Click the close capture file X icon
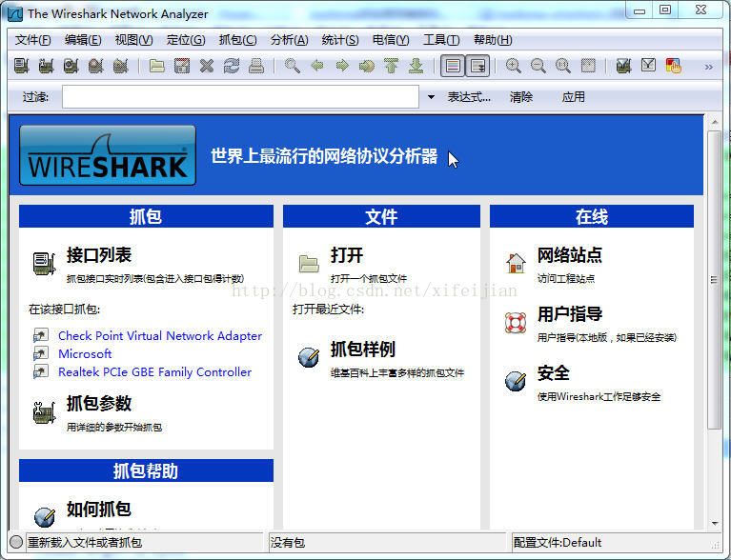The width and height of the screenshot is (731, 560). [x=207, y=66]
